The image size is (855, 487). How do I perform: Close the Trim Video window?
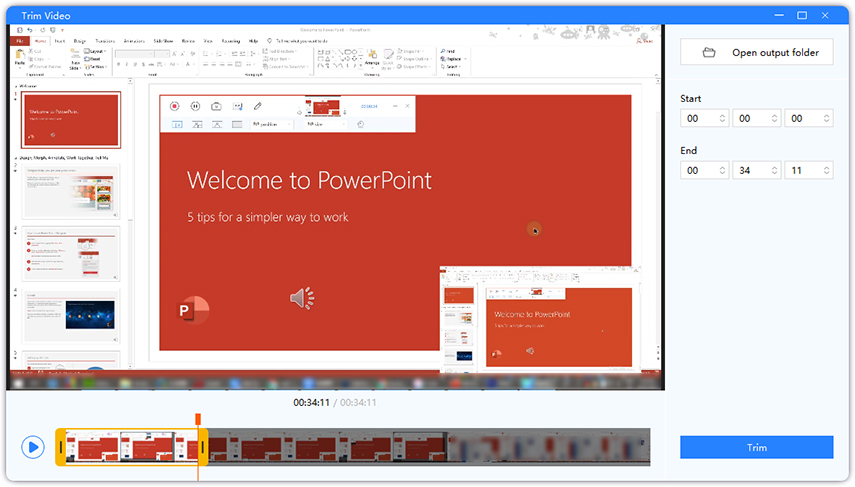[x=825, y=15]
